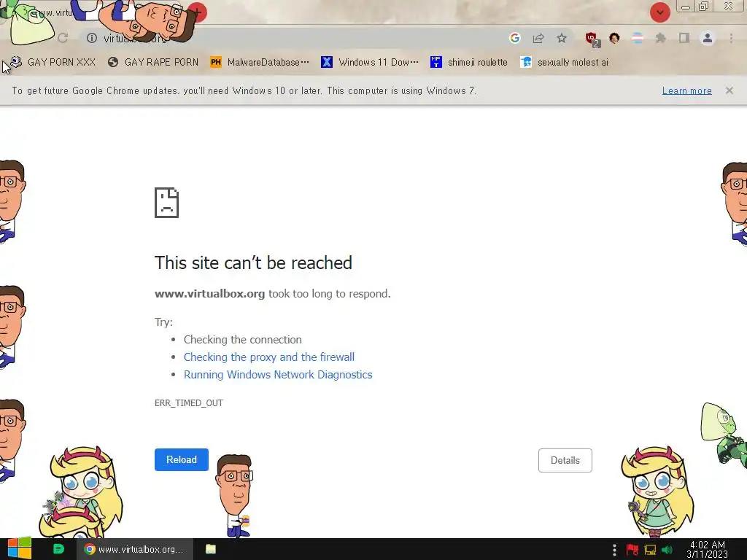The image size is (747, 560).
Task: Open the Chrome profile avatar
Action: [x=708, y=38]
